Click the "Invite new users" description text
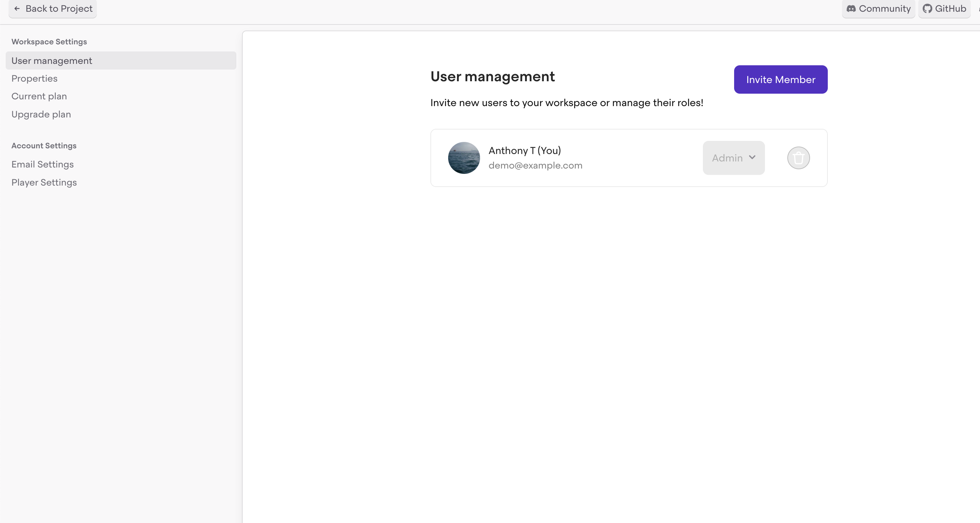 point(567,103)
